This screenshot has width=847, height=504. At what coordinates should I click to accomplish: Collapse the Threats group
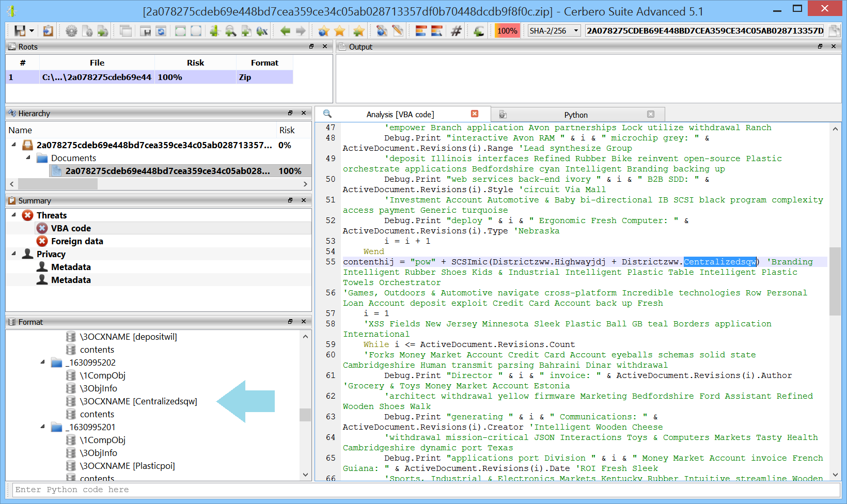[x=14, y=215]
